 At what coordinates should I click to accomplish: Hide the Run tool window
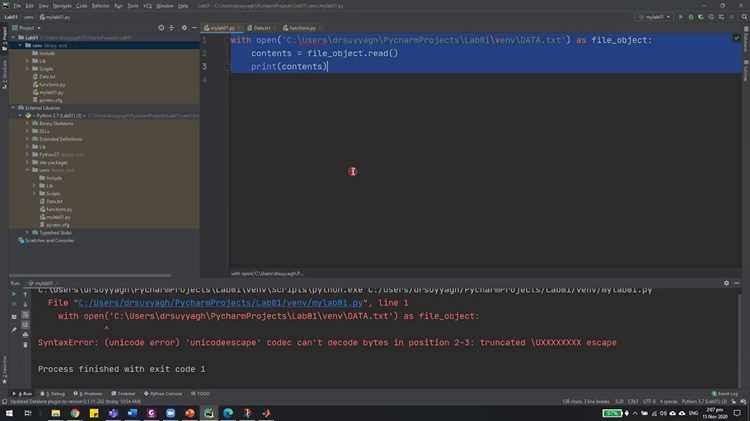click(737, 283)
